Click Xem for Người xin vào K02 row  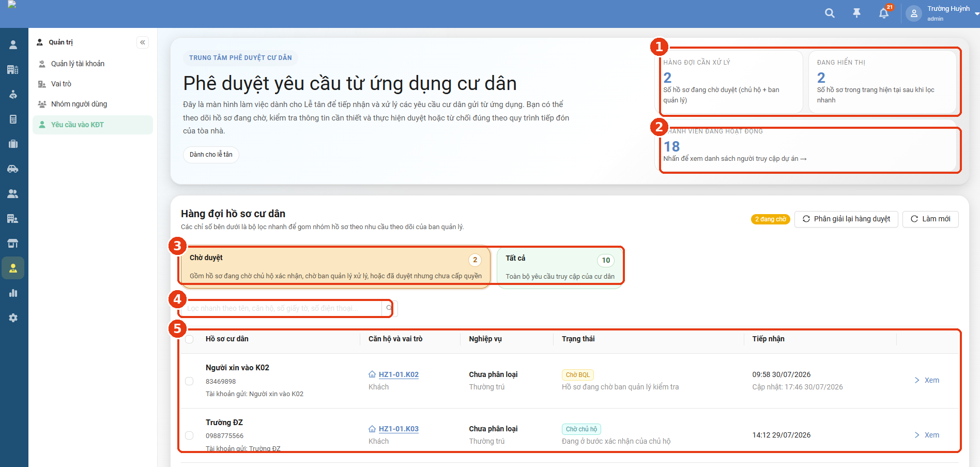click(927, 380)
